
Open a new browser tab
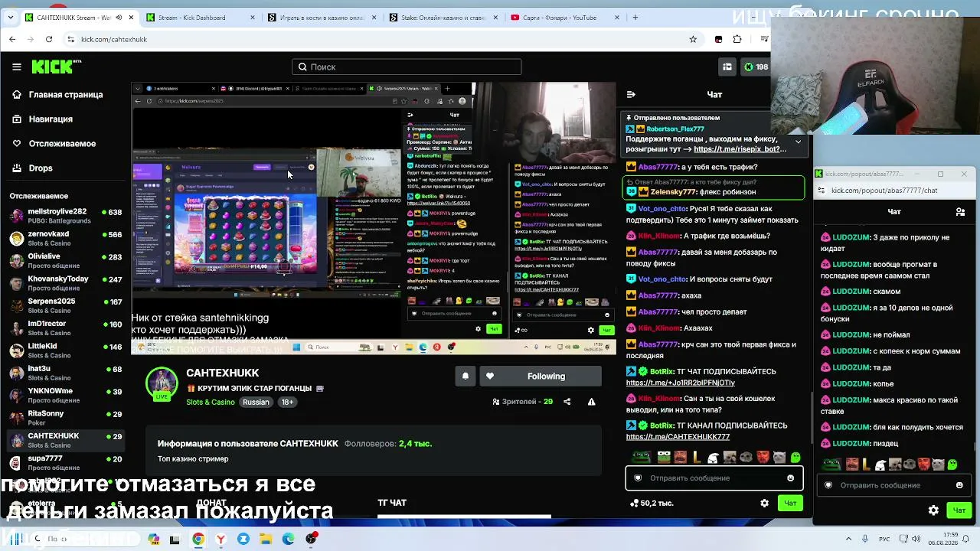click(635, 18)
